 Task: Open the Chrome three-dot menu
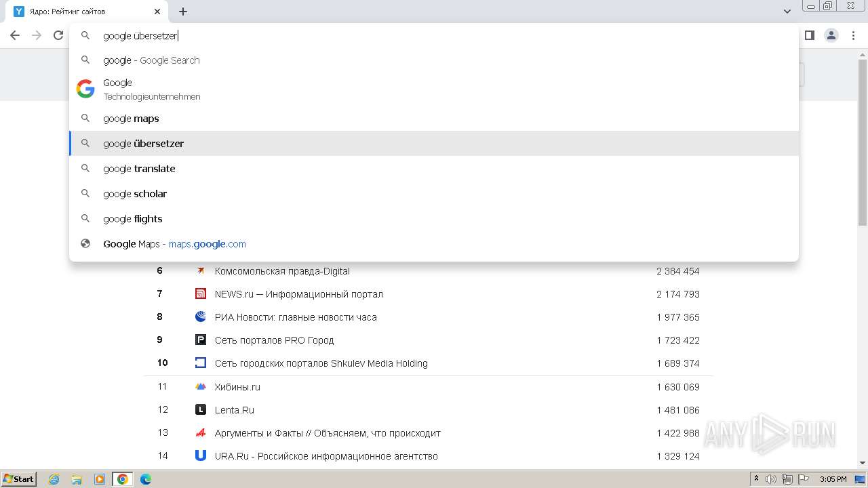click(853, 35)
